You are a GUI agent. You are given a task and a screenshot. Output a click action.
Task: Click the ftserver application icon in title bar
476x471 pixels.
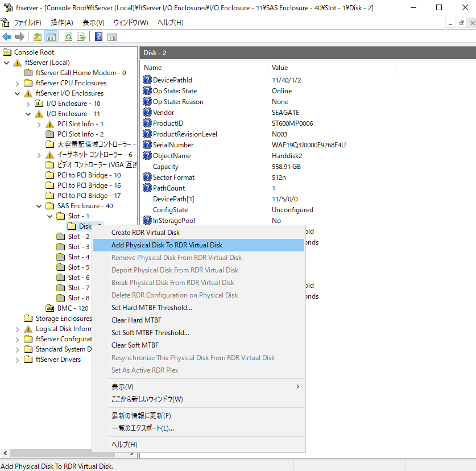7,7
